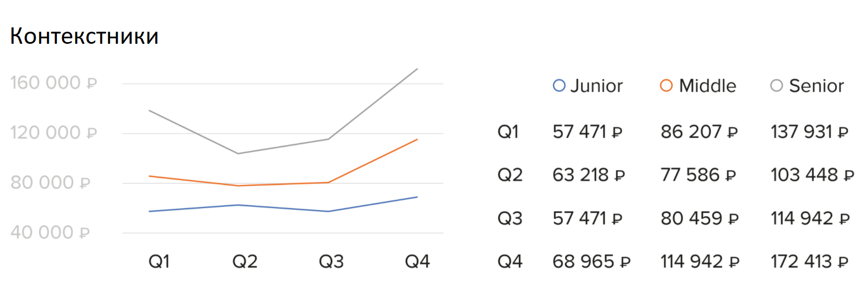This screenshot has height=289, width=868.
Task: Click the Контекстники chart title
Action: point(84,36)
